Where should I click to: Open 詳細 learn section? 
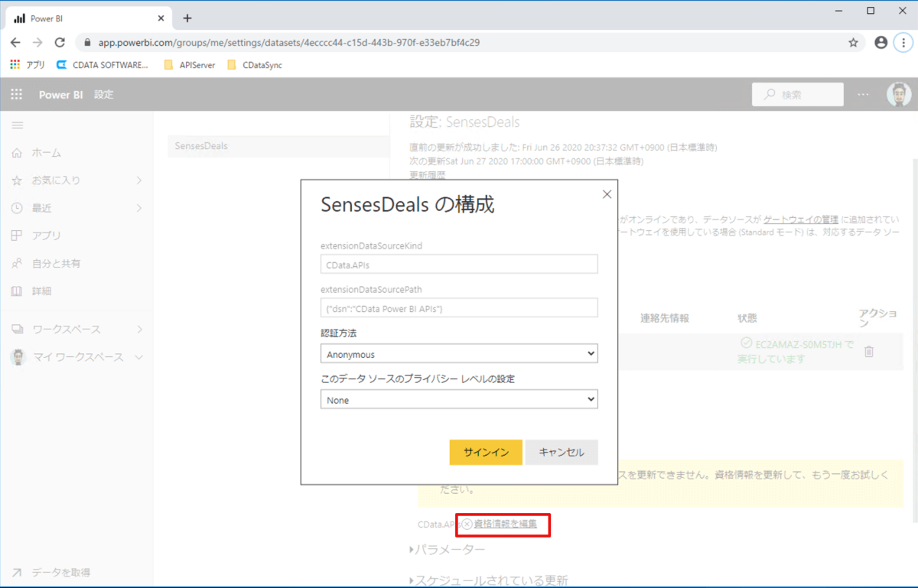tap(41, 291)
